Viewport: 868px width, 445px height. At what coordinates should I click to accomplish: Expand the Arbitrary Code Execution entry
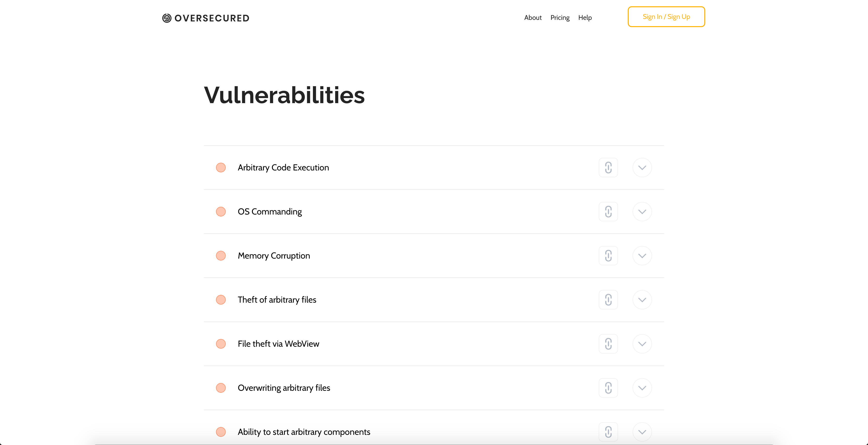click(642, 168)
